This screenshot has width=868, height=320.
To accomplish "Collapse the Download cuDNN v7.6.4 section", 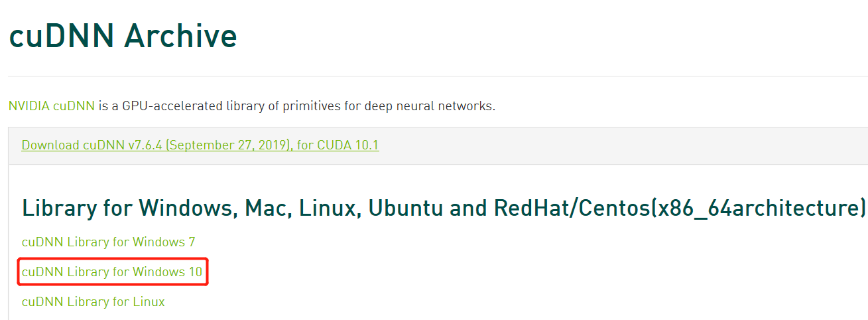I will (200, 145).
